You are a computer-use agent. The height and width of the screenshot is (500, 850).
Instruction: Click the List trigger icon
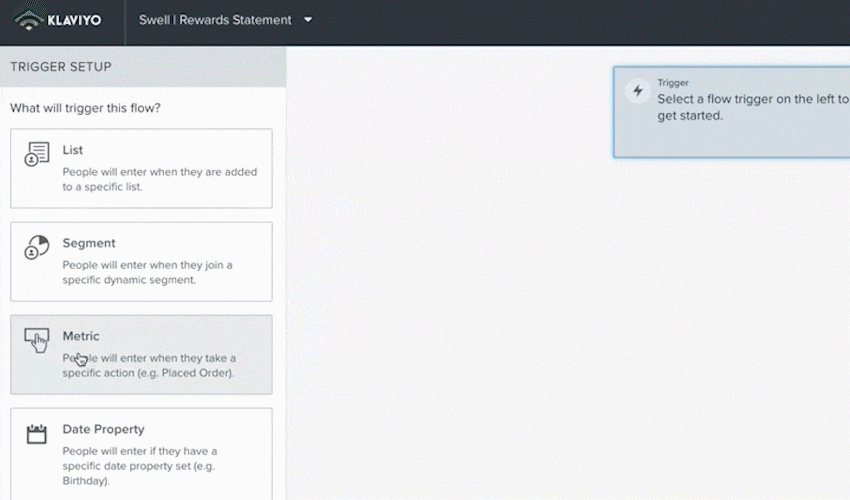(37, 154)
